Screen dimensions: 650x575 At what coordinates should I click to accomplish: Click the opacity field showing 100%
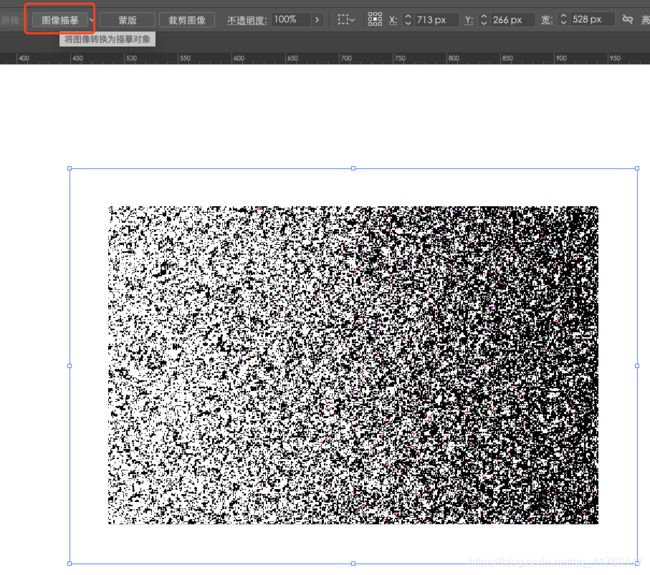tap(291, 19)
